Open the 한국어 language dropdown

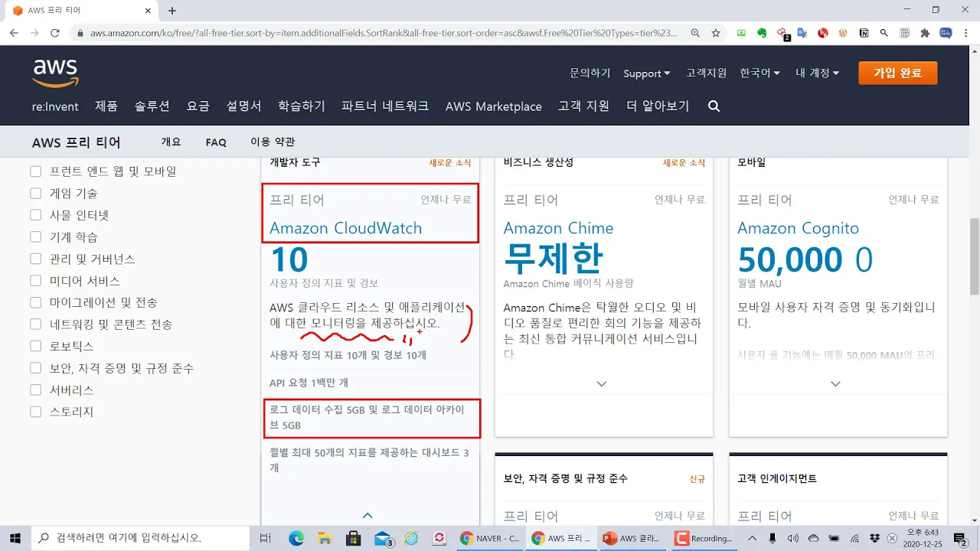pyautogui.click(x=760, y=73)
